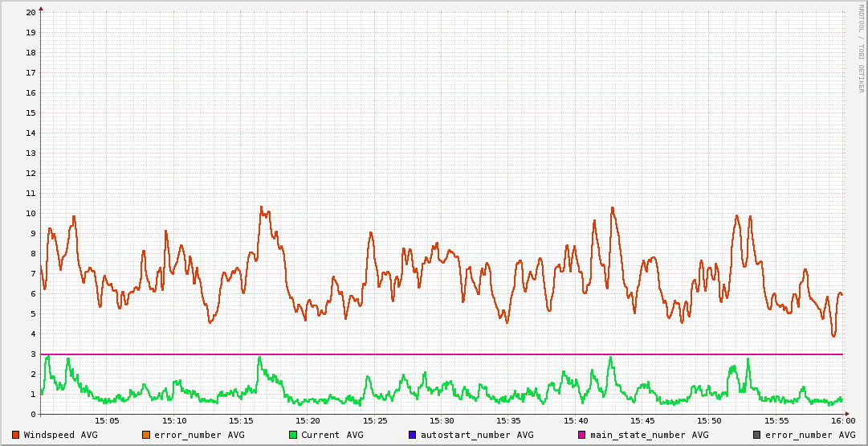The image size is (868, 446).
Task: Click the main_state_number AVG legend label
Action: click(650, 435)
